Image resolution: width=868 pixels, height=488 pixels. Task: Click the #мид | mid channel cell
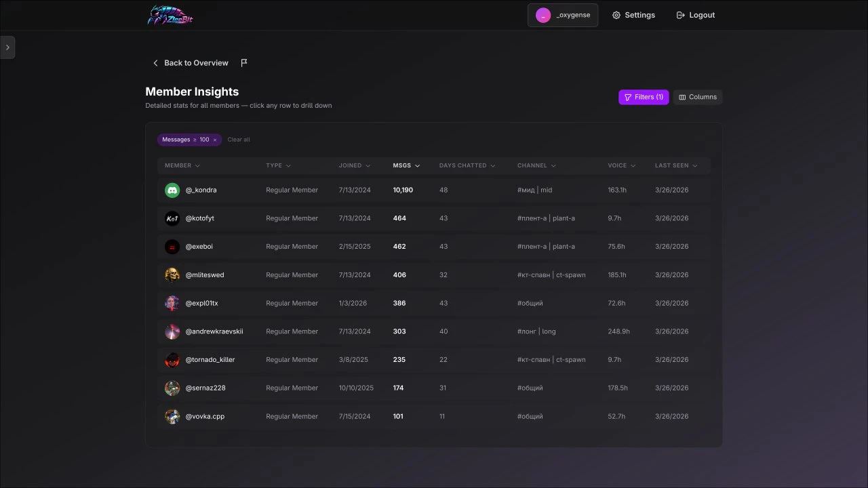[x=535, y=190]
